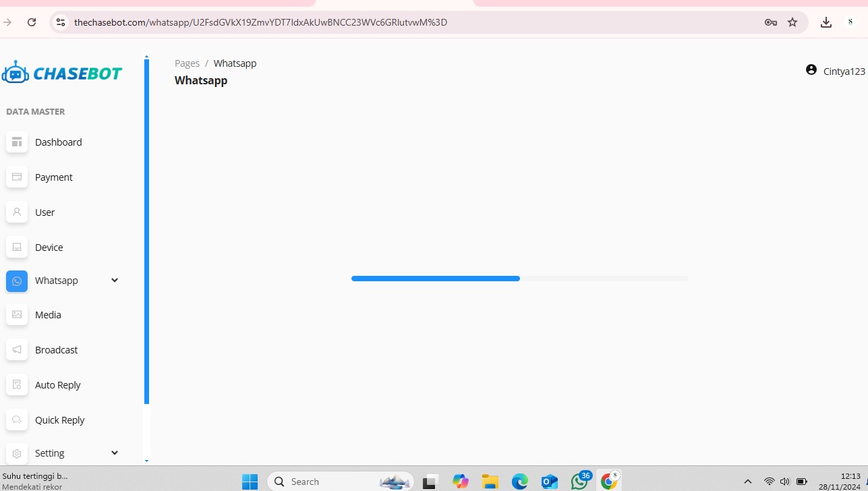Open WhatsApp from the Windows taskbar
The width and height of the screenshot is (868, 491).
tap(579, 482)
